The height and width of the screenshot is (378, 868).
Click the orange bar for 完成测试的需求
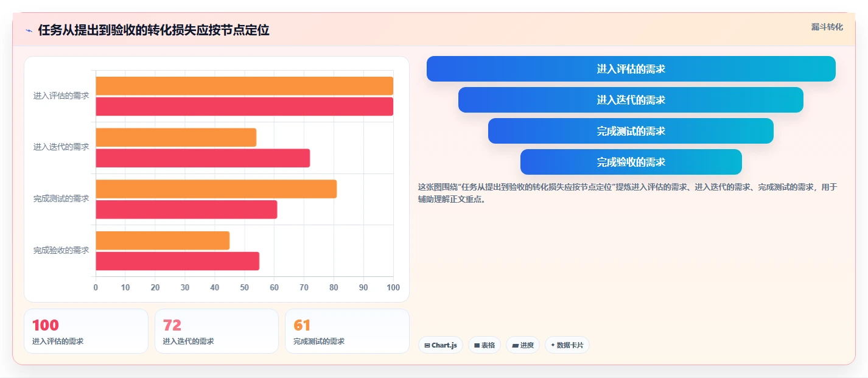tap(216, 189)
